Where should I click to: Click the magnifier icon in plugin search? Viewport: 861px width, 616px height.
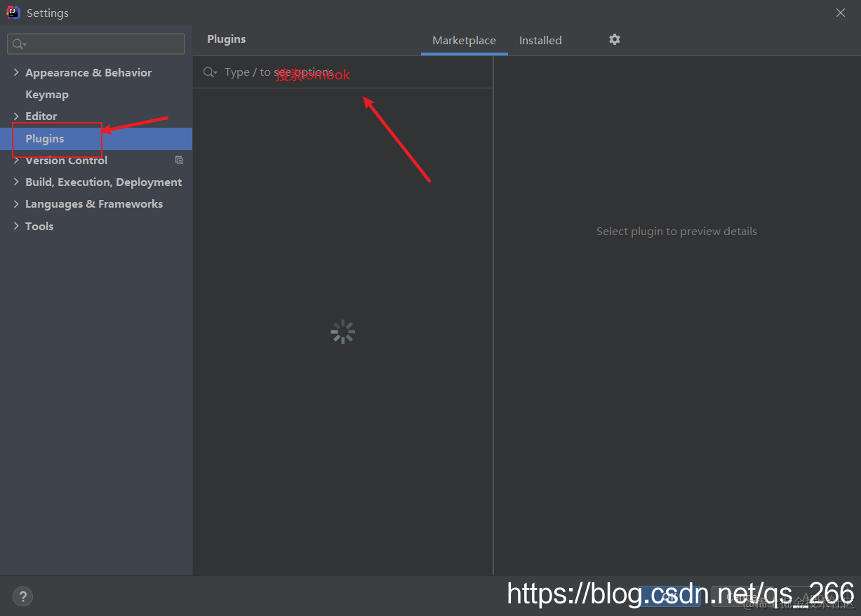[x=210, y=72]
